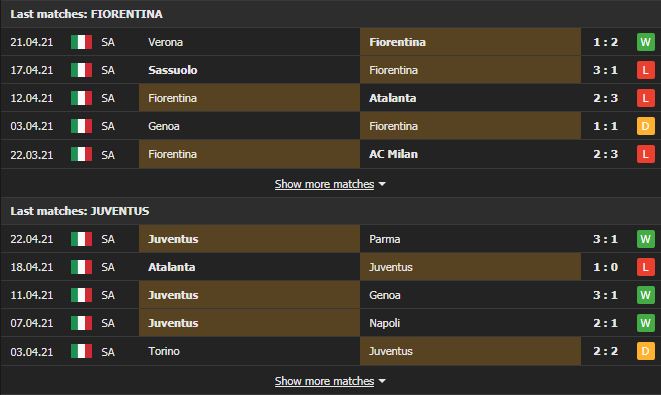Click the dropdown arrow beside Fiorentina's Show more matches
Screen dimensions: 661x395
tap(382, 184)
